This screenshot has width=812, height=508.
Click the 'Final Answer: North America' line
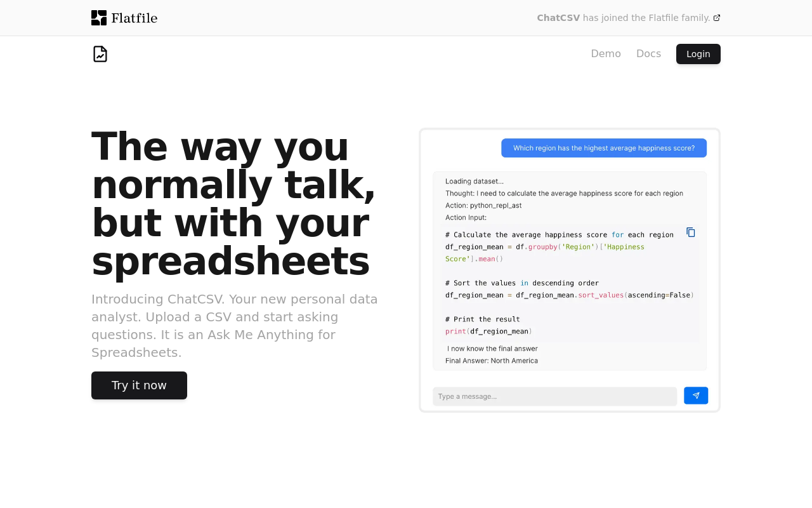tap(492, 361)
